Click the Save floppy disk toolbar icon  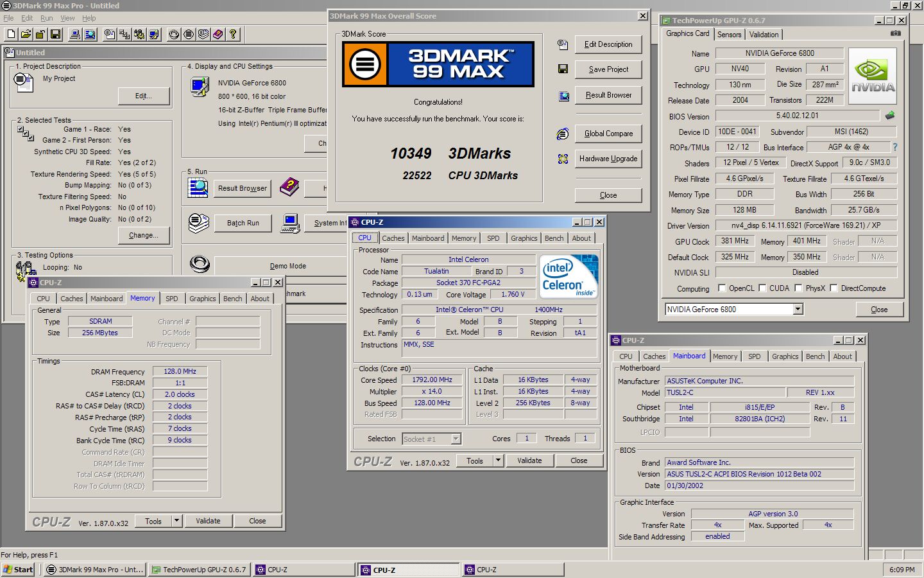[x=55, y=34]
